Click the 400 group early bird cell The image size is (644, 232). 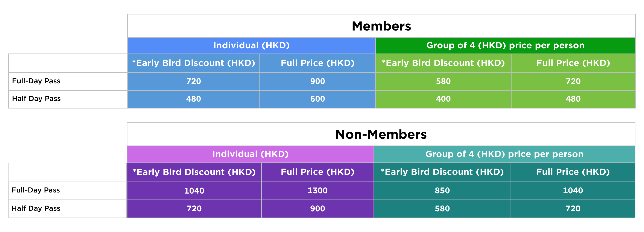(x=443, y=99)
